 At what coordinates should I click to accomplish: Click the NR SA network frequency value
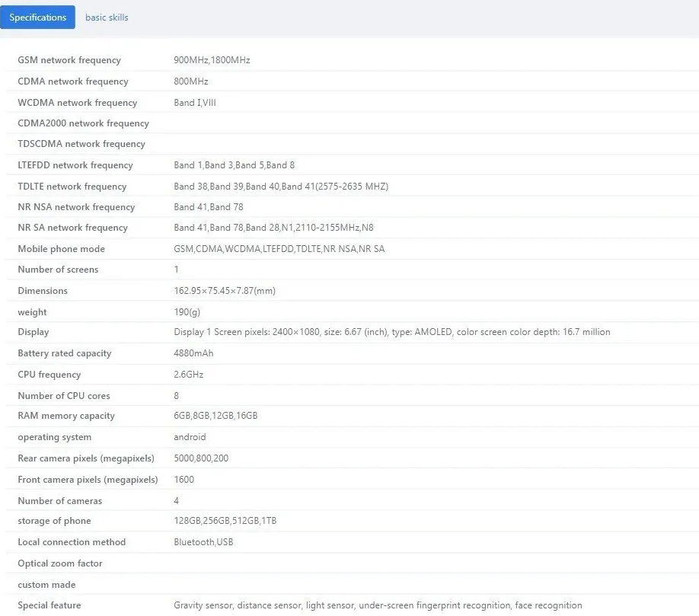(x=273, y=228)
